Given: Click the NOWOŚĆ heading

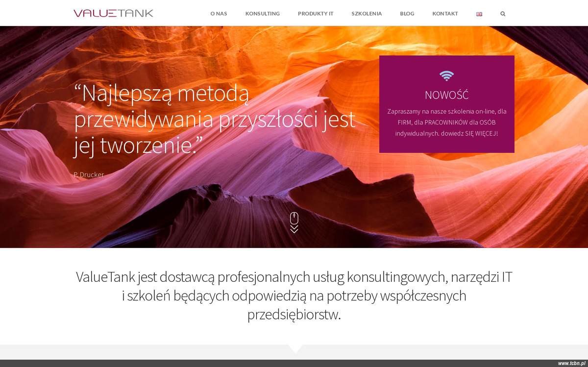Looking at the screenshot, I should [x=447, y=95].
